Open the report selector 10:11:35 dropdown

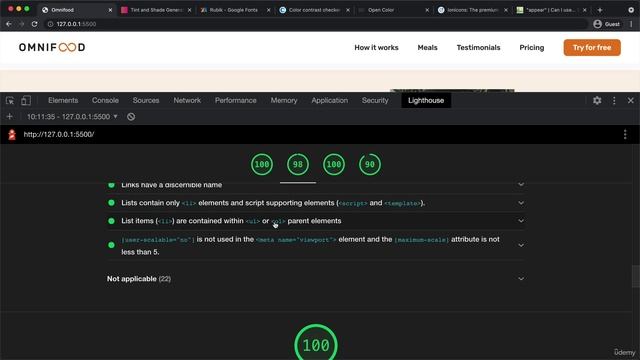click(x=72, y=117)
